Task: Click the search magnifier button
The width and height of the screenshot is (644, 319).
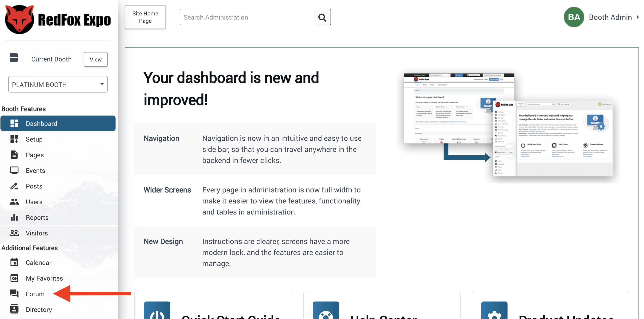Action: [x=322, y=17]
